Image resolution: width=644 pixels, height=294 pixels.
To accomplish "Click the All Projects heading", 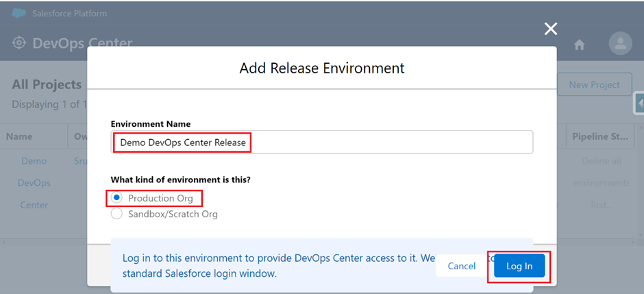I will [x=47, y=84].
